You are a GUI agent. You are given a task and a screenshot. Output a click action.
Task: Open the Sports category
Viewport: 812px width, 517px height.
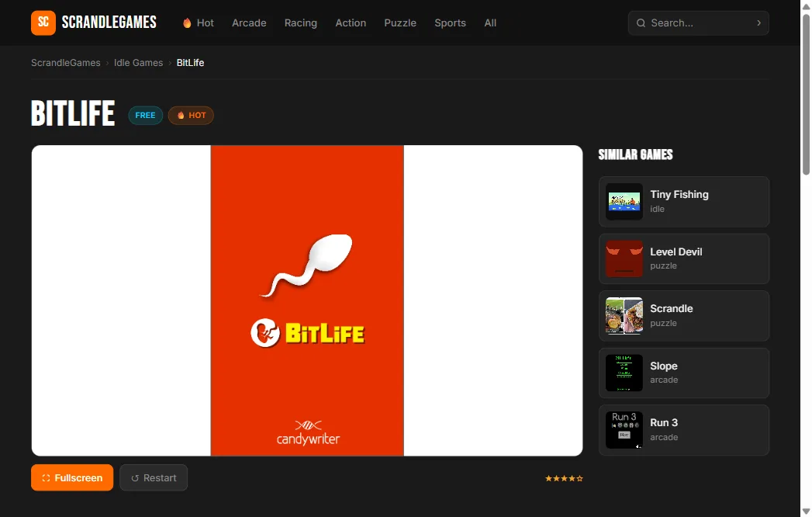pyautogui.click(x=450, y=23)
